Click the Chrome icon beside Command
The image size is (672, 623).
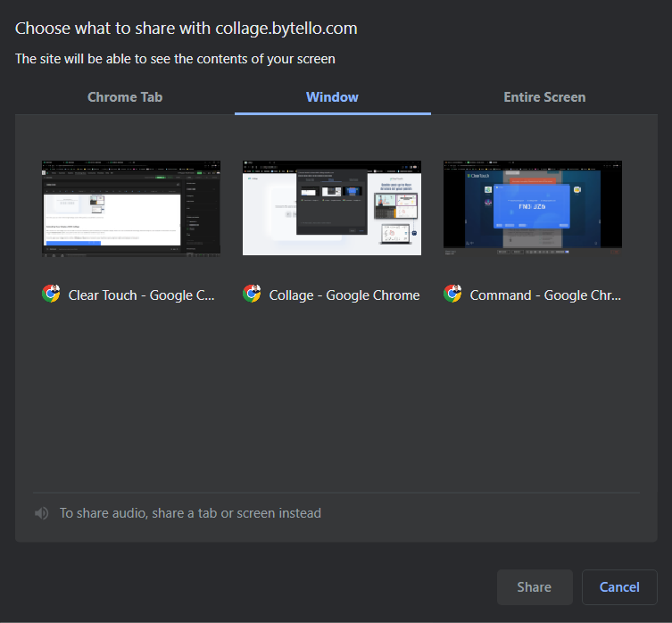452,295
